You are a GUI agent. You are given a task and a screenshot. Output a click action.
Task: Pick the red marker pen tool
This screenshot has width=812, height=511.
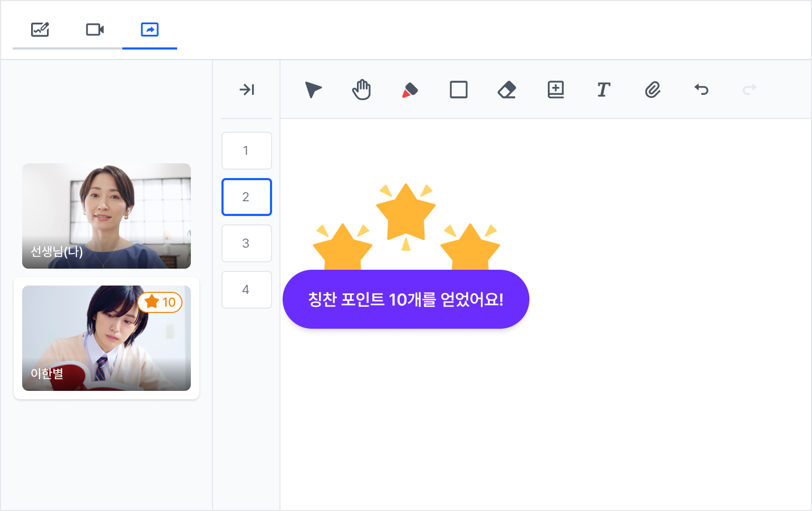pos(410,90)
